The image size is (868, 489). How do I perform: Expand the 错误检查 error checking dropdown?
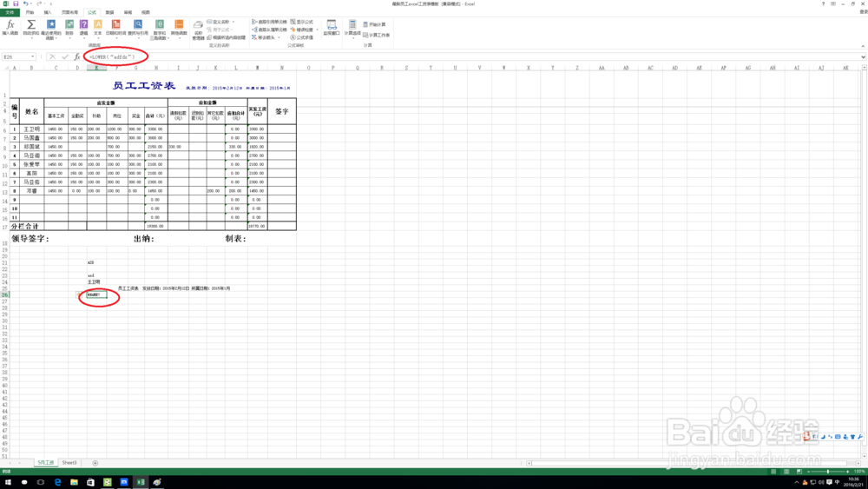coord(317,30)
